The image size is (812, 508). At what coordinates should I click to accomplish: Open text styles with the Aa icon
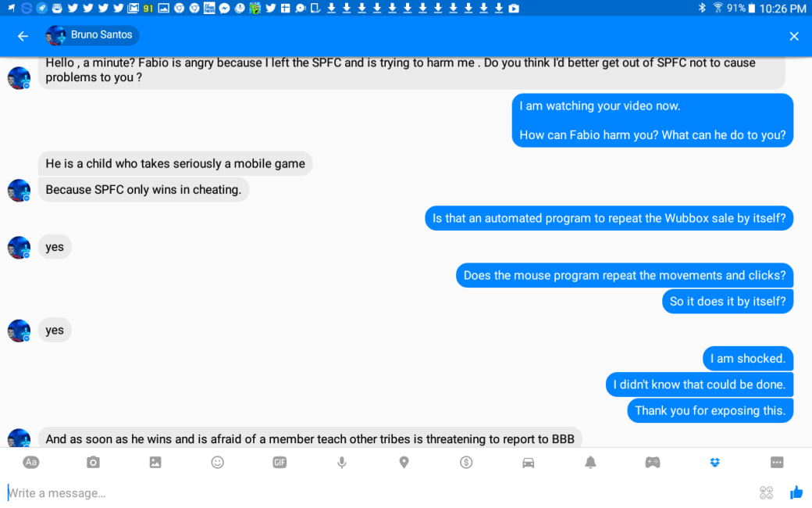pyautogui.click(x=31, y=462)
